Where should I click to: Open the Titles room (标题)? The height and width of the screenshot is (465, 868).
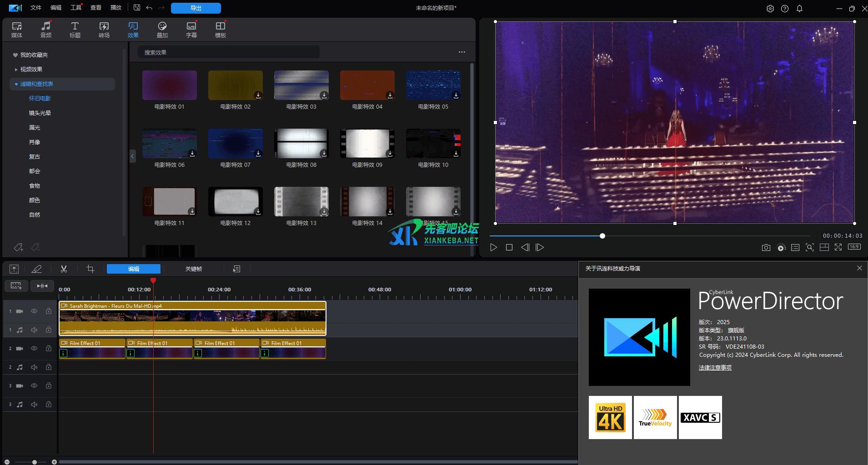coord(75,30)
